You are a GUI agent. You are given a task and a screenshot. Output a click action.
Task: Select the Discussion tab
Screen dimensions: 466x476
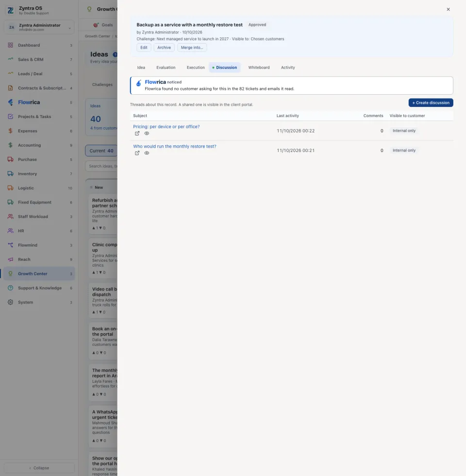point(225,68)
